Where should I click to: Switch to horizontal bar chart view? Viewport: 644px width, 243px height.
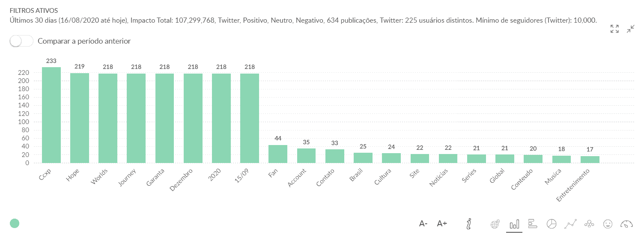tap(533, 224)
